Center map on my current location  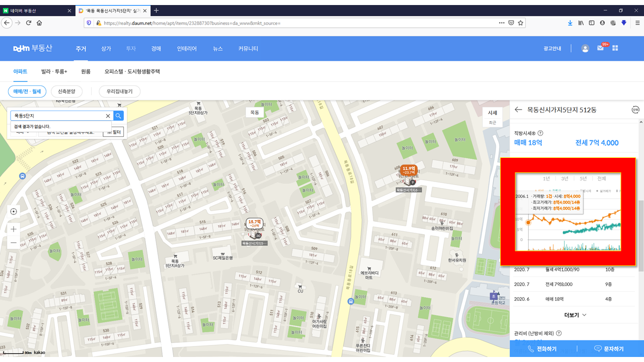pyautogui.click(x=14, y=211)
